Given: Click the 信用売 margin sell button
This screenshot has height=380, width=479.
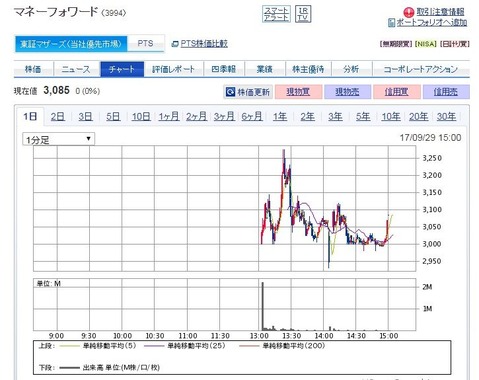Looking at the screenshot, I should click(x=446, y=92).
